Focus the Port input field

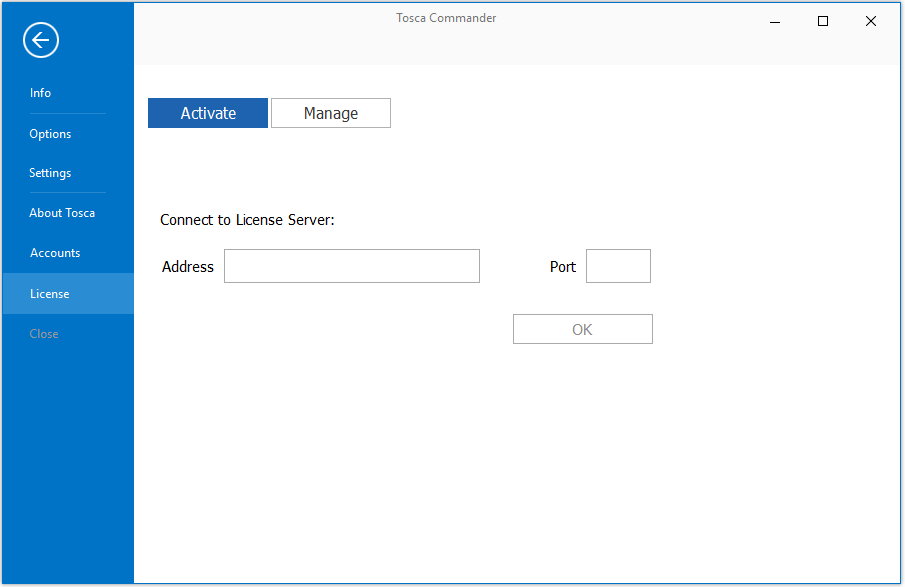pos(618,266)
